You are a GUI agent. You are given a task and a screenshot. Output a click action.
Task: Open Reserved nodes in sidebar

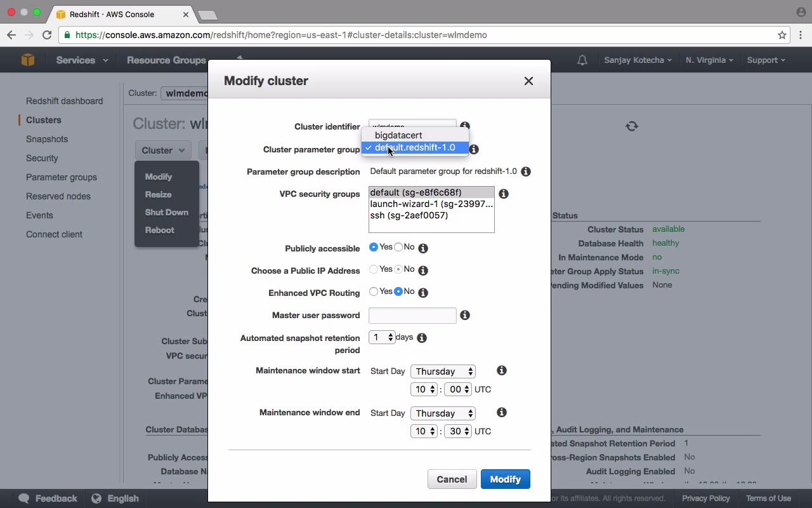58,196
